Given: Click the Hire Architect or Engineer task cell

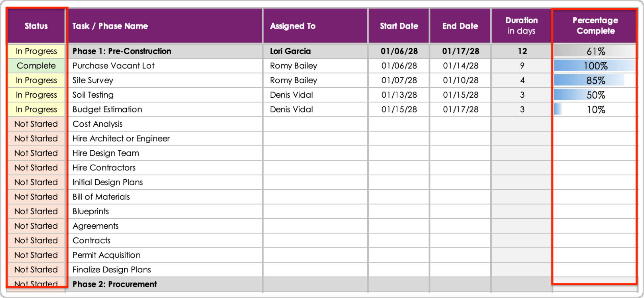Looking at the screenshot, I should pos(121,139).
